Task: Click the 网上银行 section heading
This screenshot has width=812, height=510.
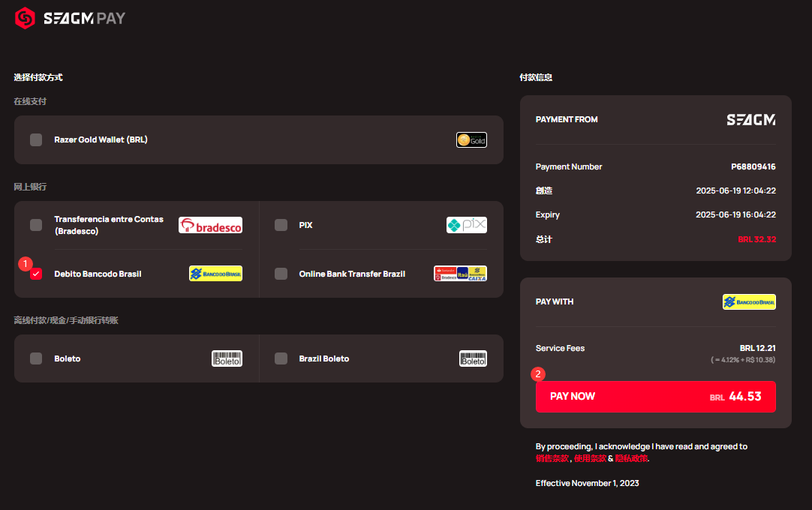Action: pos(30,187)
